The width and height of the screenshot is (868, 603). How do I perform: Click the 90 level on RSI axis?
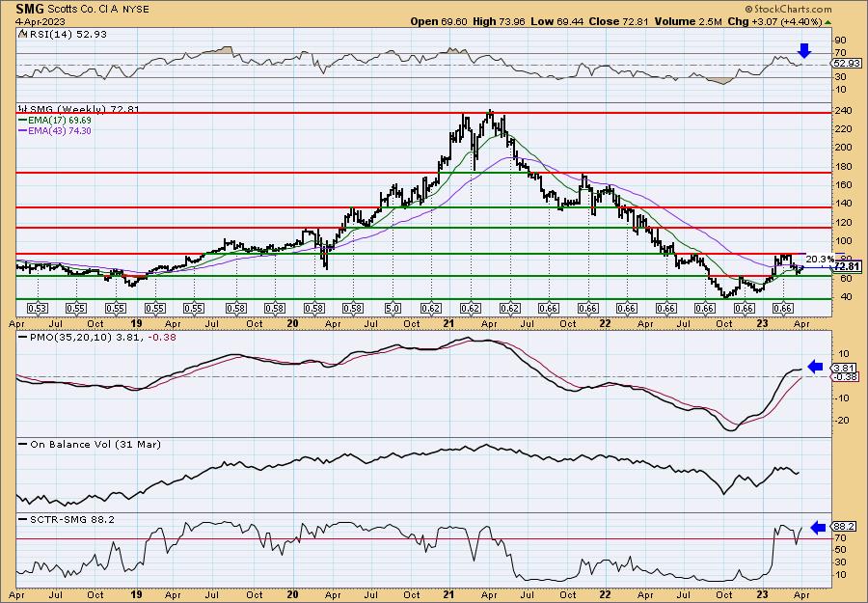(841, 41)
